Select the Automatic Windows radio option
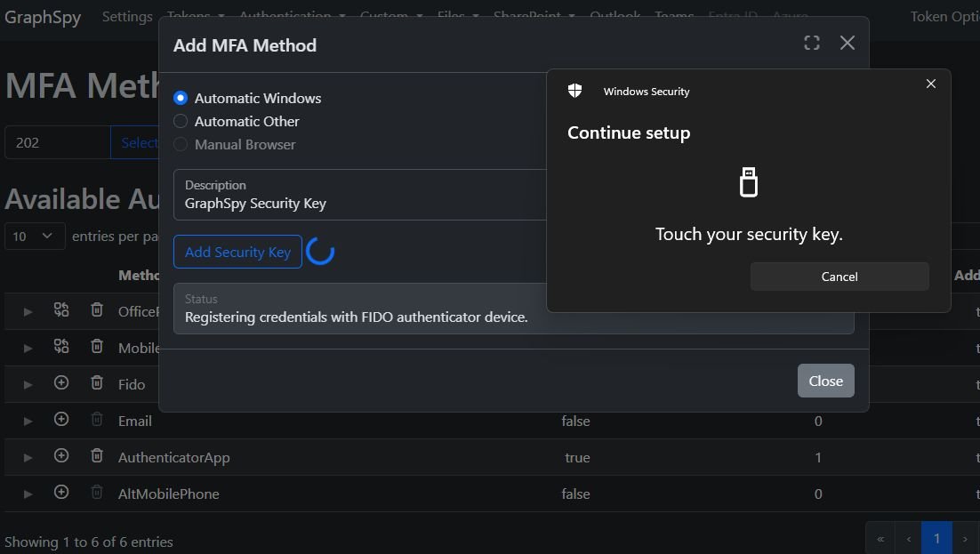This screenshot has width=980, height=554. tap(181, 98)
